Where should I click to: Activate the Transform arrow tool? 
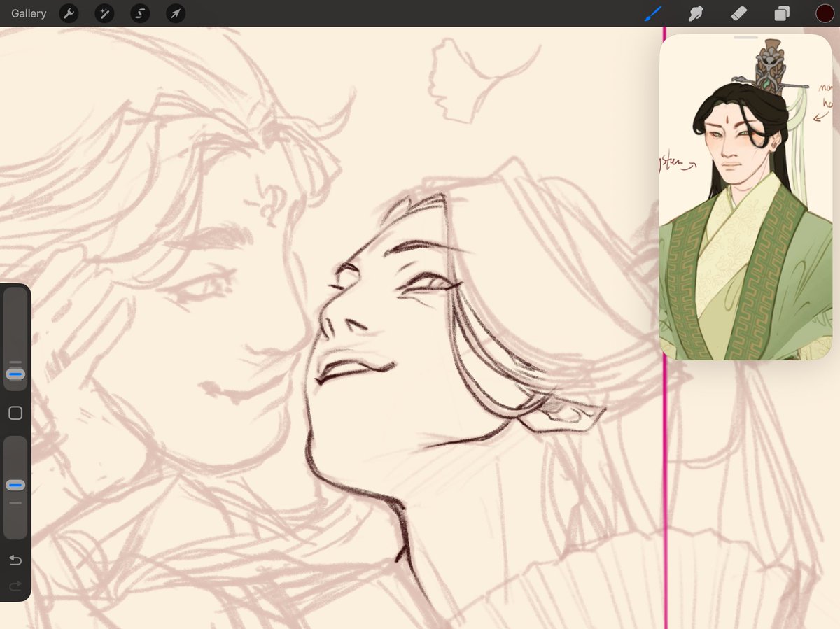point(175,13)
